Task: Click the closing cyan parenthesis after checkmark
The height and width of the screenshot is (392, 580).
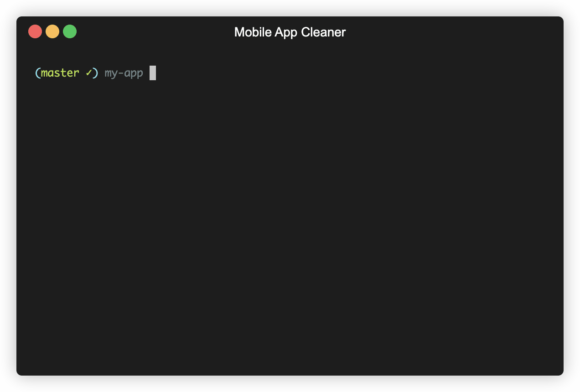Action: 95,73
